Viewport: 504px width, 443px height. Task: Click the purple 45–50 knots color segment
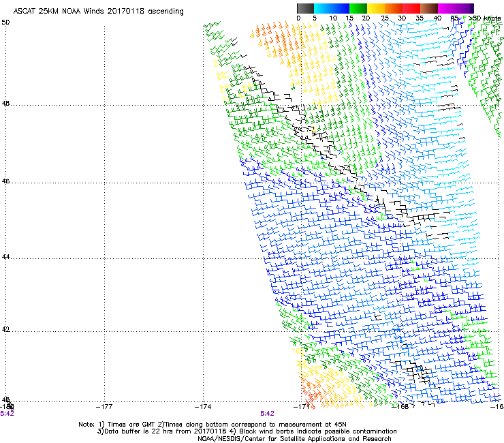464,8
